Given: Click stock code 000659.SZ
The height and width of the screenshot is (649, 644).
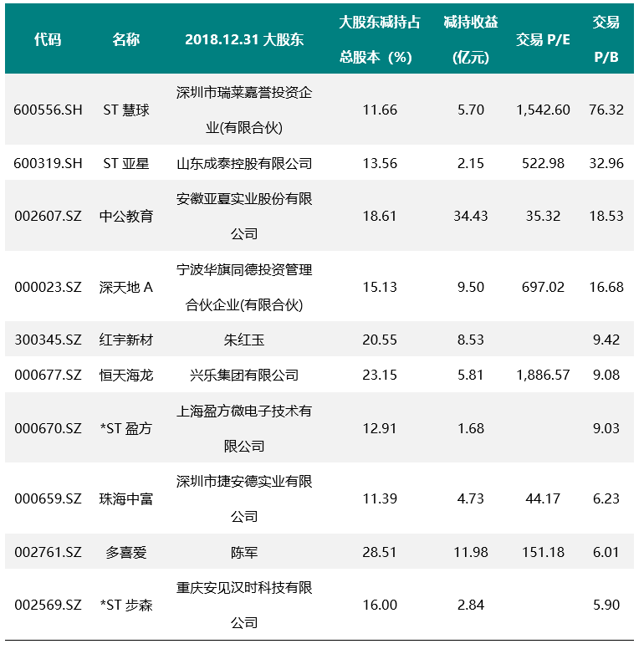Looking at the screenshot, I should 48,498.
